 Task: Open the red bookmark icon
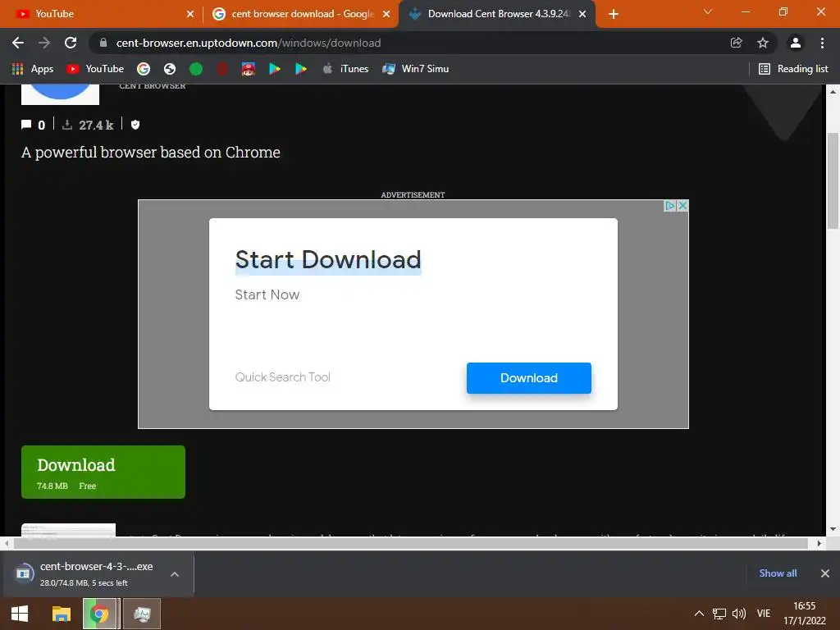221,69
